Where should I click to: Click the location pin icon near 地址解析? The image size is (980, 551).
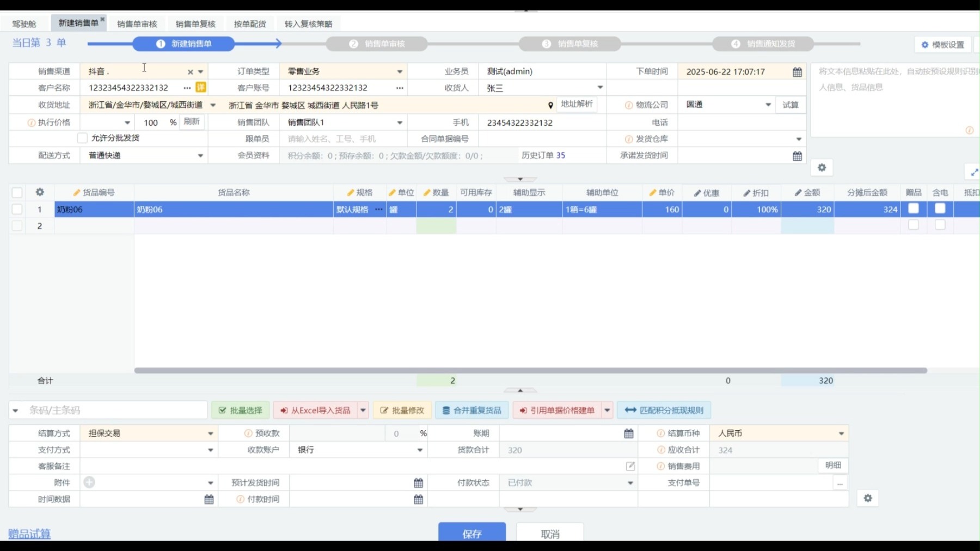pos(550,105)
